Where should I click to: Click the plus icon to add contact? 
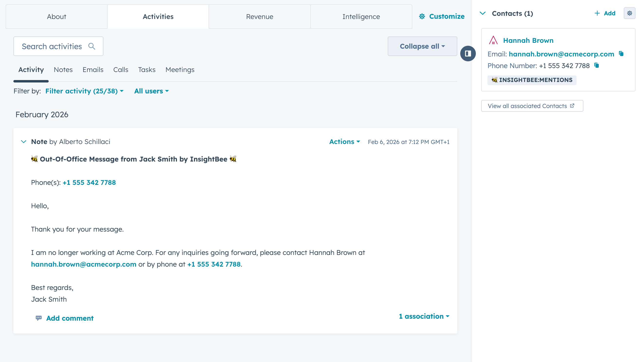[x=597, y=13]
